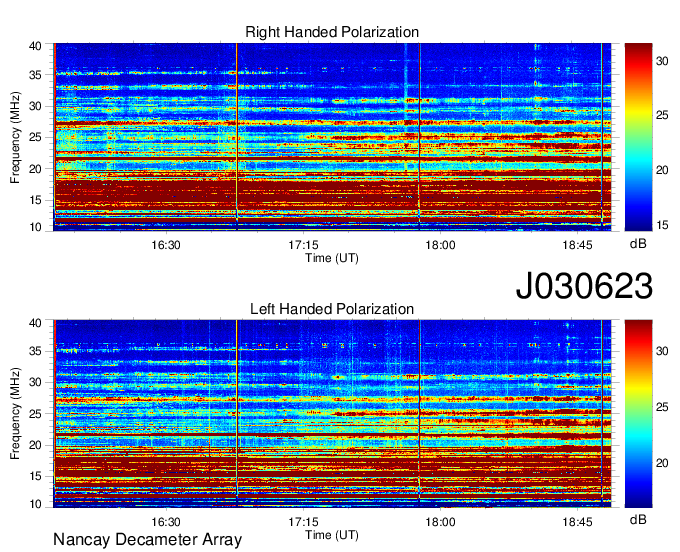Click the 20 frequency tick on Right Handed plot

pos(35,169)
